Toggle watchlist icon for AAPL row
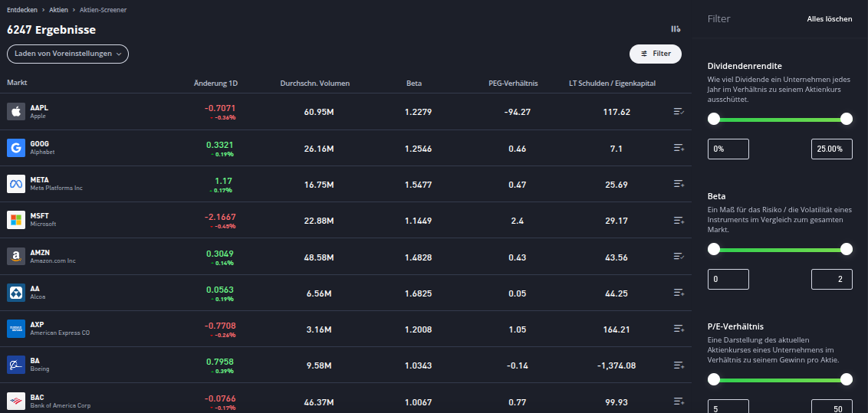Screen dimensions: 868x413 coord(679,112)
